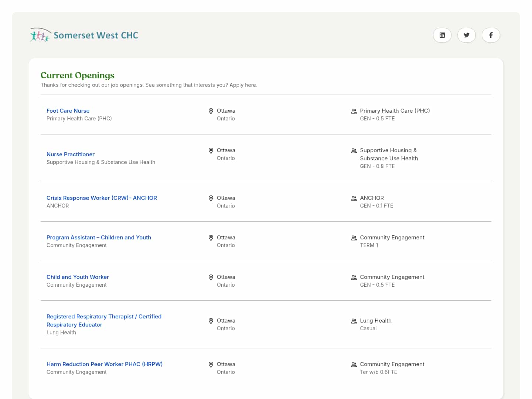The width and height of the screenshot is (532, 399).
Task: Click people icon next to Primary Health Care (PHC)
Action: (x=354, y=111)
